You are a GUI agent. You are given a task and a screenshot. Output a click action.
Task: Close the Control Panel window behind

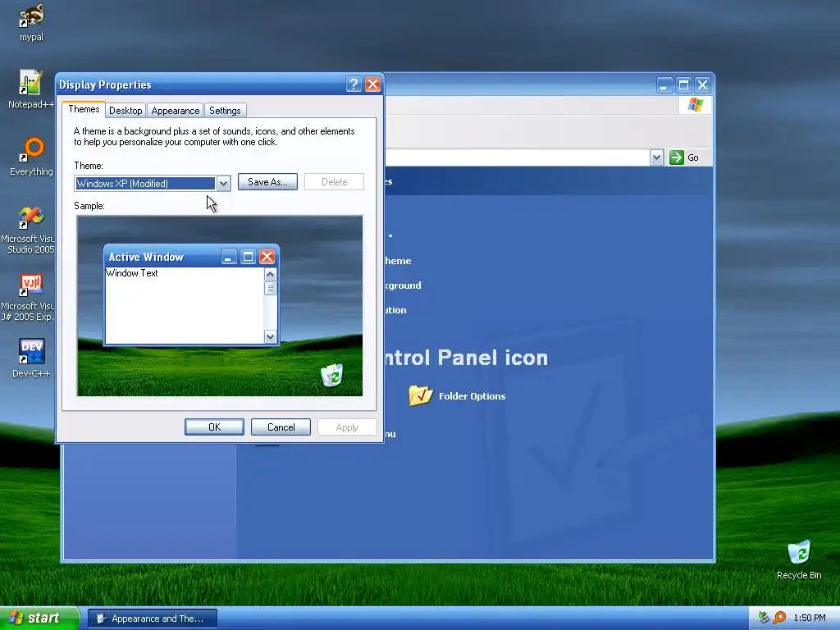pyautogui.click(x=703, y=84)
